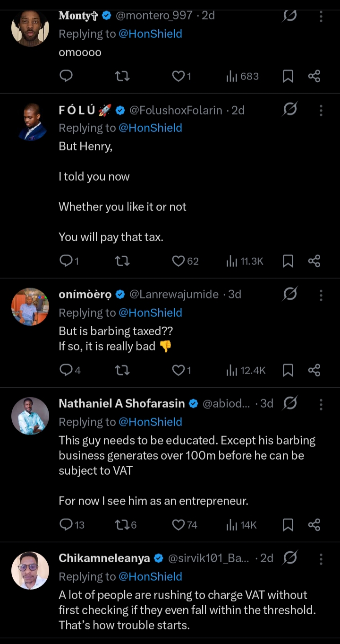
Task: Open @FolushoxFolarin profile handle
Action: pyautogui.click(x=176, y=110)
